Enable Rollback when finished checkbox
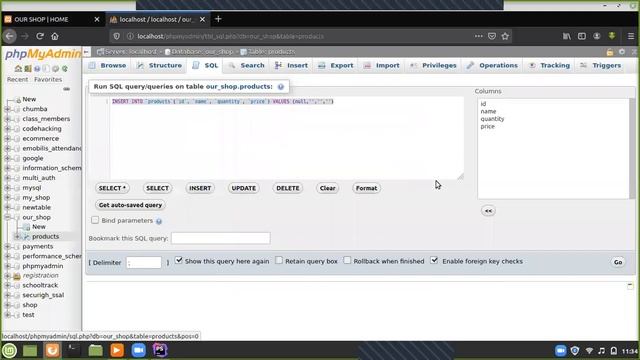This screenshot has height=360, width=640. click(347, 260)
